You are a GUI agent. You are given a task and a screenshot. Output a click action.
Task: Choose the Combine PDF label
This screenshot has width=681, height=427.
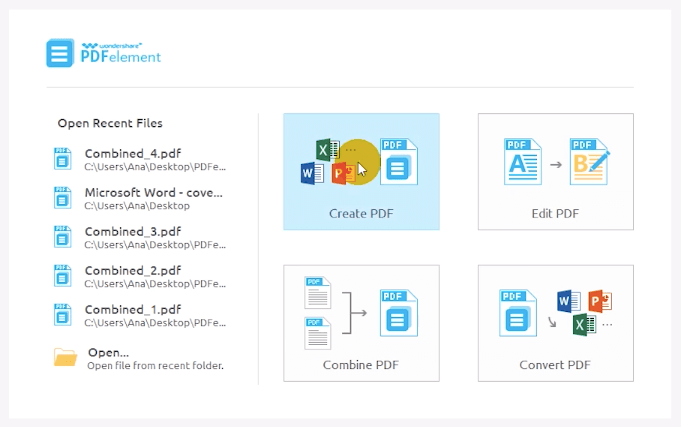pyautogui.click(x=361, y=364)
